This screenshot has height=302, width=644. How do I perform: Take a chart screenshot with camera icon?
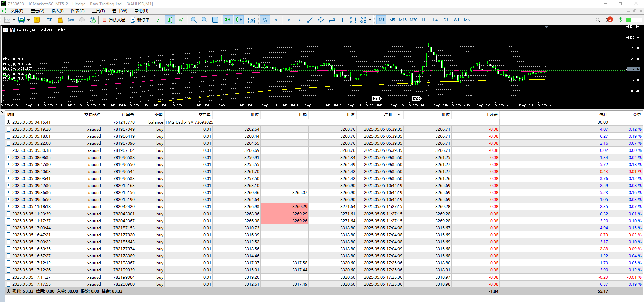click(x=252, y=20)
